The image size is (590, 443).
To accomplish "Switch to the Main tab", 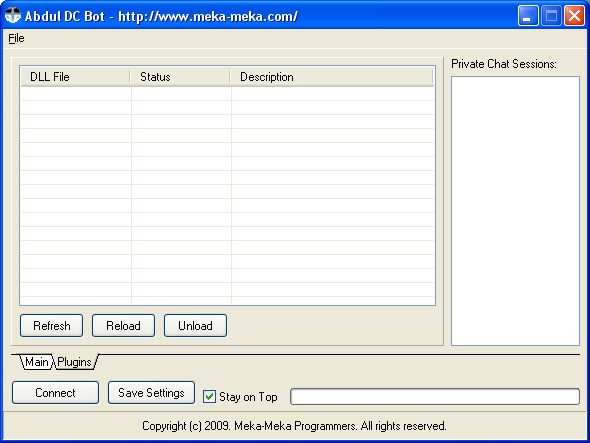I will point(36,362).
